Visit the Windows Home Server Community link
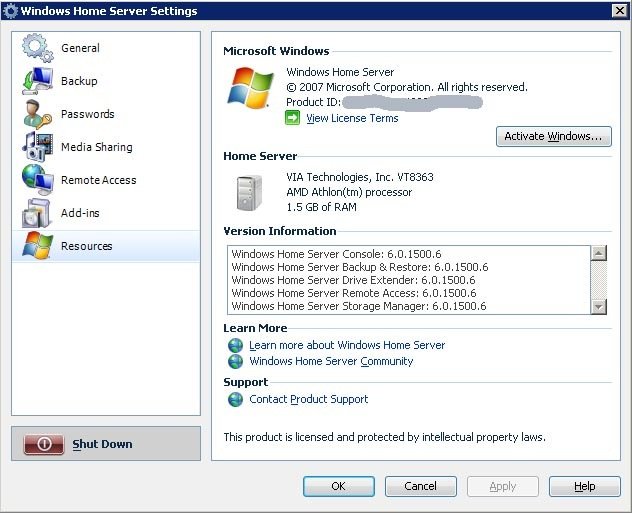The width and height of the screenshot is (632, 513). click(331, 361)
